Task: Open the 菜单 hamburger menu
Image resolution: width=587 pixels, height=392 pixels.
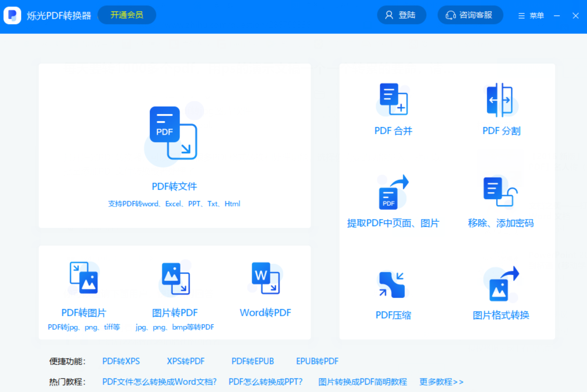Action: coord(531,16)
